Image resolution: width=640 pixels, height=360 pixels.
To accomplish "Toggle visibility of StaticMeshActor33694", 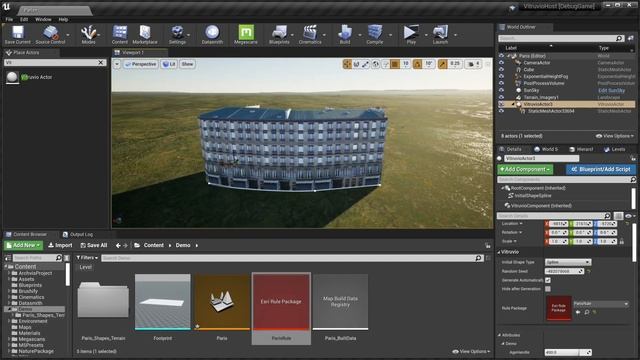I will point(501,111).
